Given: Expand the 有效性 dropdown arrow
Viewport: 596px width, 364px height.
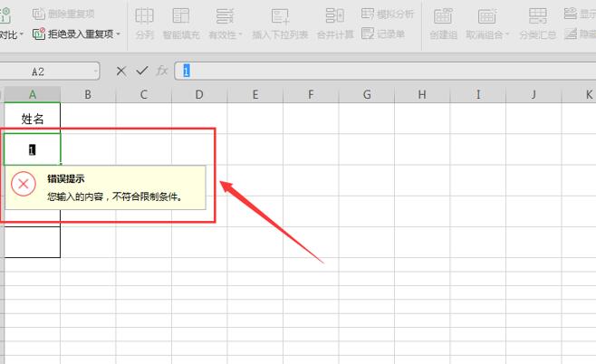Looking at the screenshot, I should coord(240,35).
